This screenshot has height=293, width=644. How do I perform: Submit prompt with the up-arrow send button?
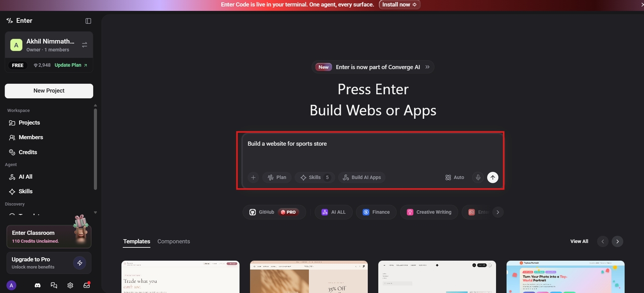coord(493,177)
